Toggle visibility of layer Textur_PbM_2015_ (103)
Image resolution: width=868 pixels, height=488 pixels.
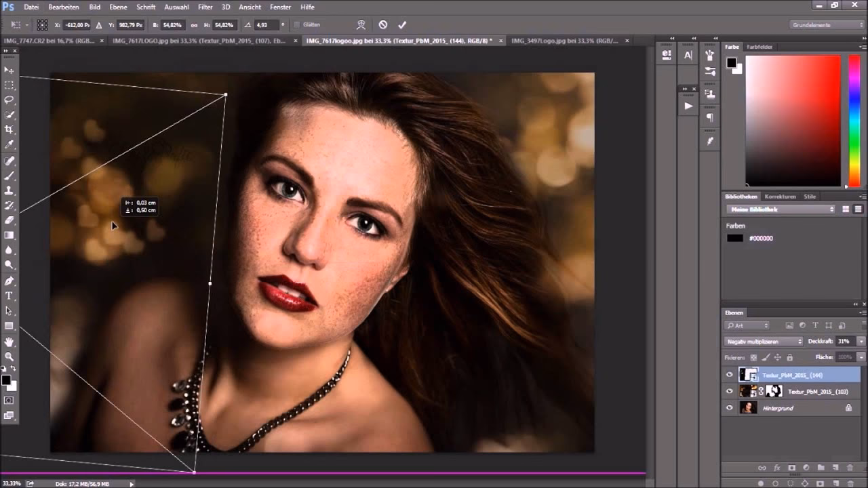(x=730, y=391)
